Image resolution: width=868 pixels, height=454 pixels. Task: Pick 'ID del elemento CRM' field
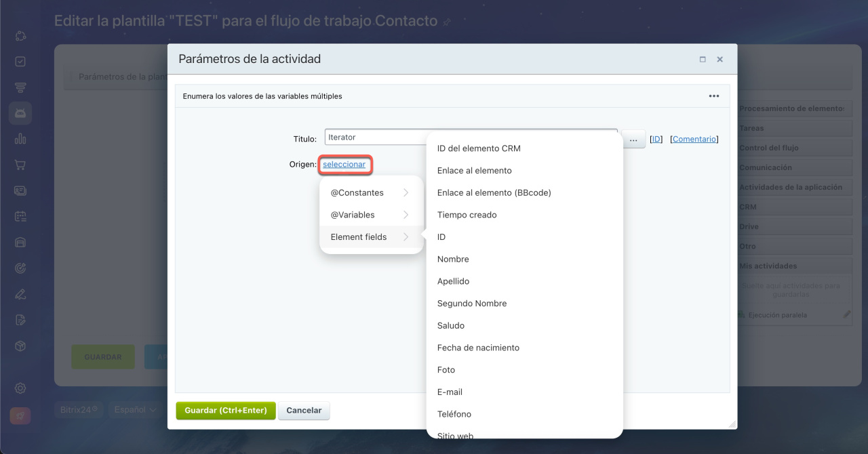pyautogui.click(x=479, y=148)
